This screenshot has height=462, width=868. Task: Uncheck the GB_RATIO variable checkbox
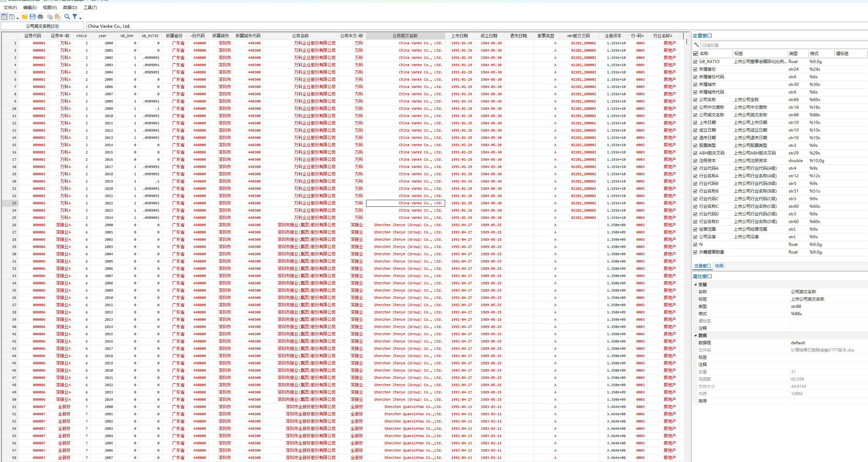(x=695, y=62)
